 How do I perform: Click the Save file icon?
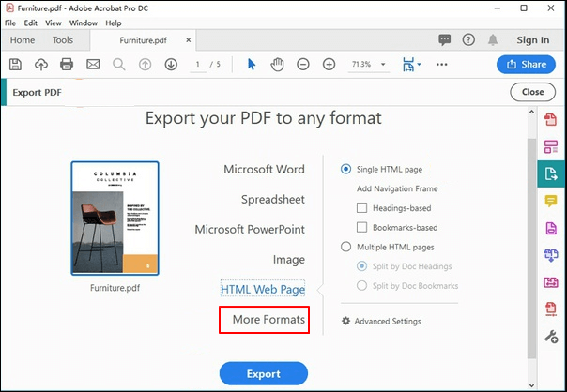[15, 65]
